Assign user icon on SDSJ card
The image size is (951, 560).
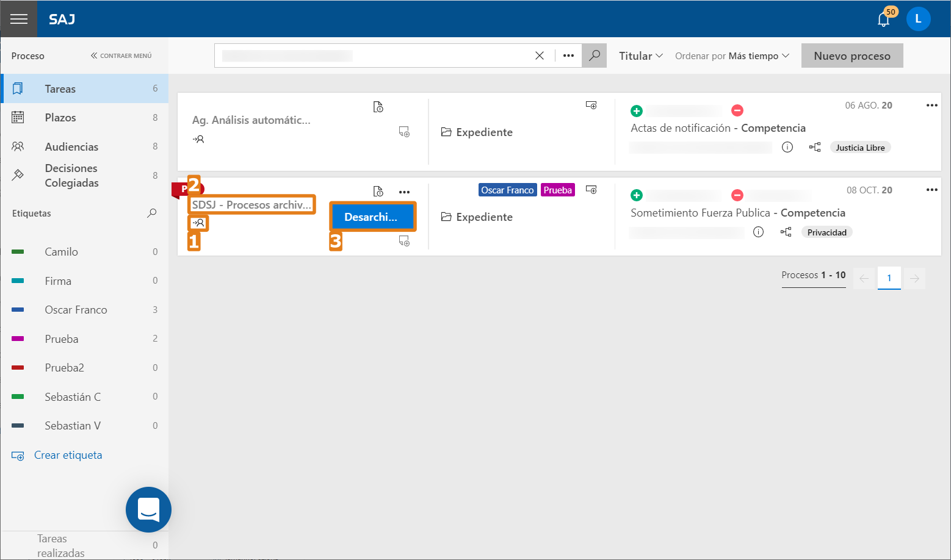pyautogui.click(x=198, y=223)
